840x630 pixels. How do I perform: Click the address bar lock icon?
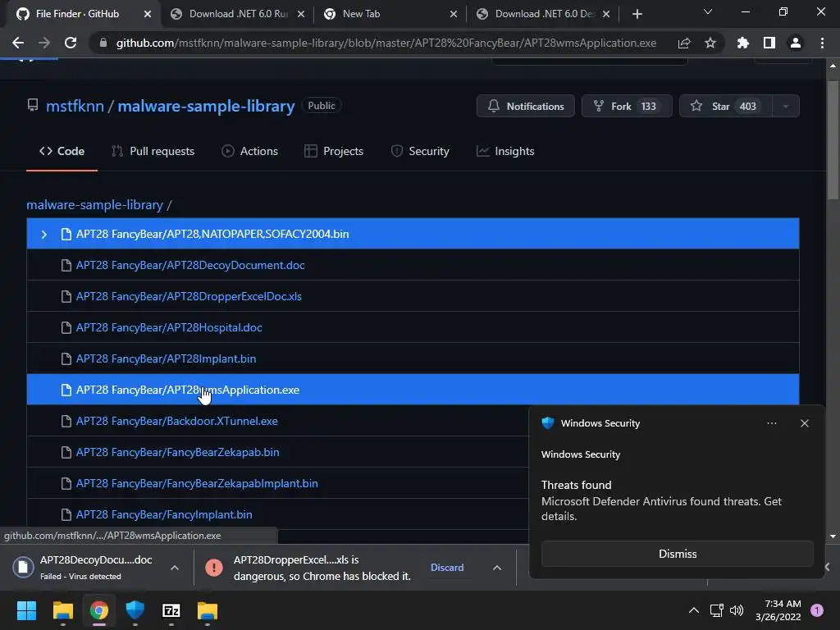pos(103,43)
